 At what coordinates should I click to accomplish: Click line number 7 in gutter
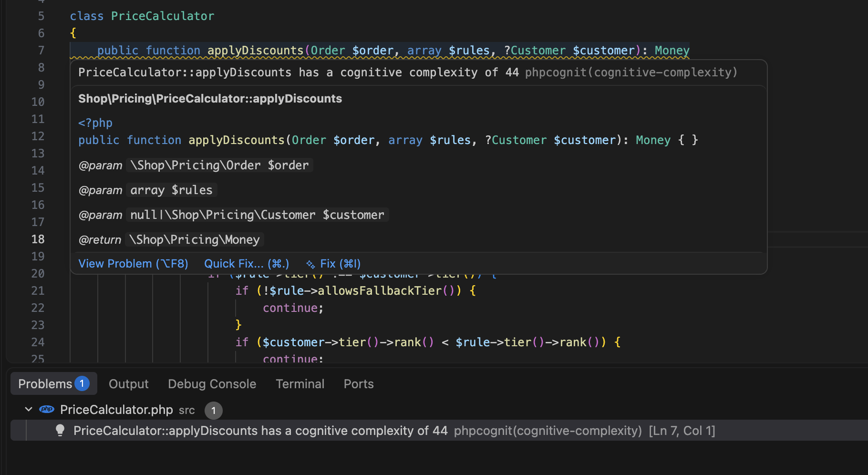(41, 50)
